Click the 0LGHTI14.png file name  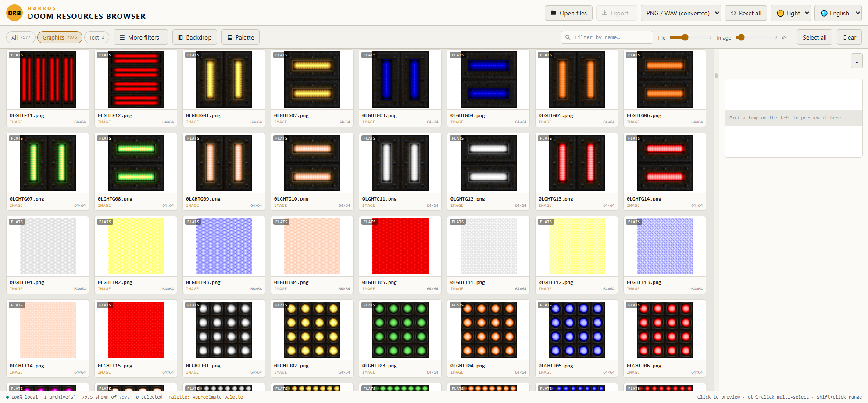click(27, 366)
